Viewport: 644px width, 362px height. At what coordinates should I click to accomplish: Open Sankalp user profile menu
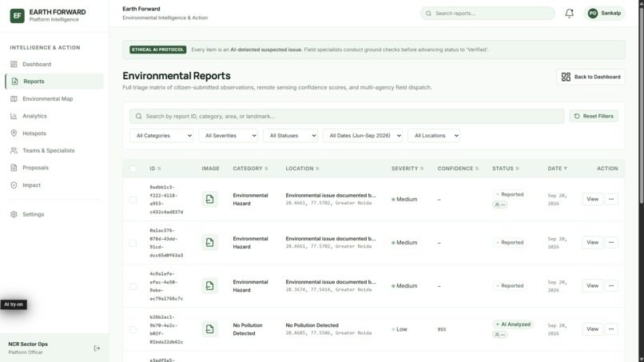pyautogui.click(x=604, y=13)
